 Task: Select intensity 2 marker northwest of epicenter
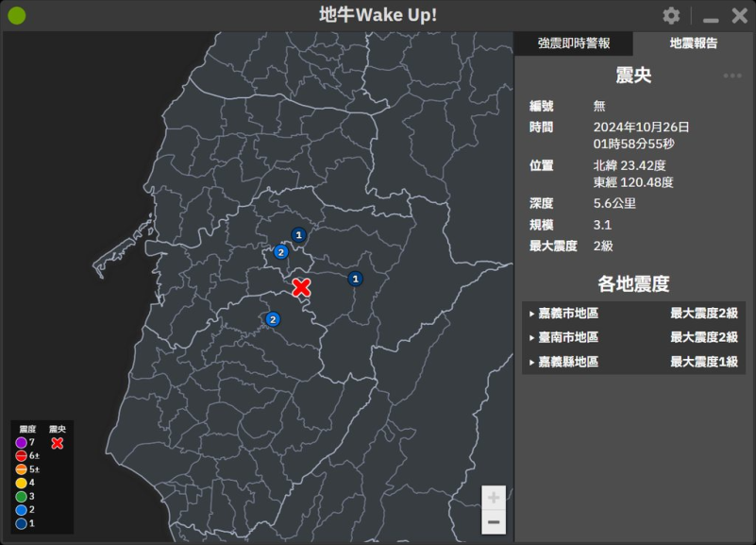pyautogui.click(x=280, y=252)
